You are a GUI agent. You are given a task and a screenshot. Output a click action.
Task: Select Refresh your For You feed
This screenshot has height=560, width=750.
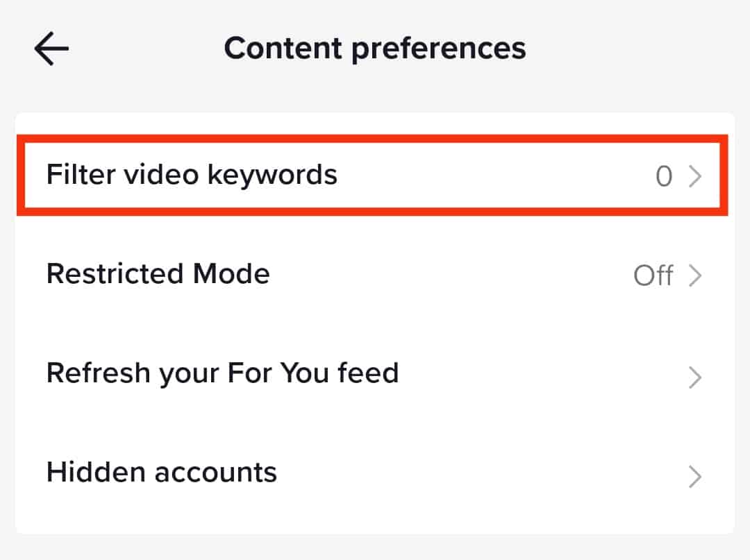222,373
